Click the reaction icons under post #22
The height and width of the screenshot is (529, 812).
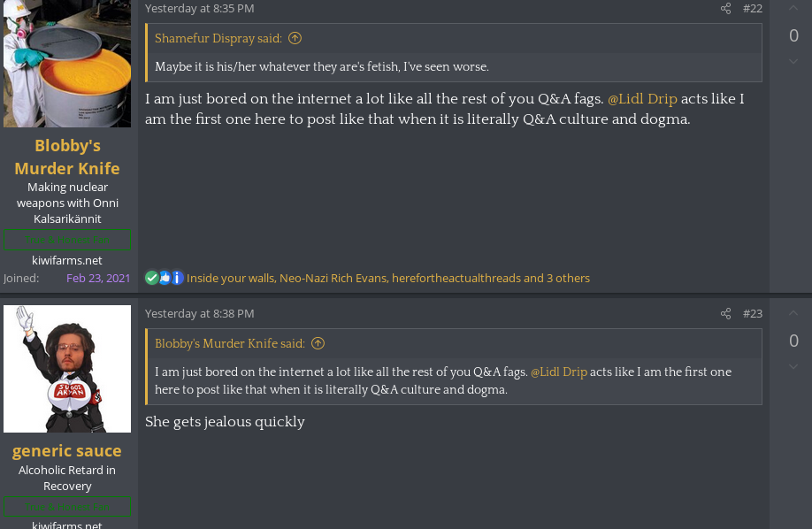pyautogui.click(x=164, y=278)
